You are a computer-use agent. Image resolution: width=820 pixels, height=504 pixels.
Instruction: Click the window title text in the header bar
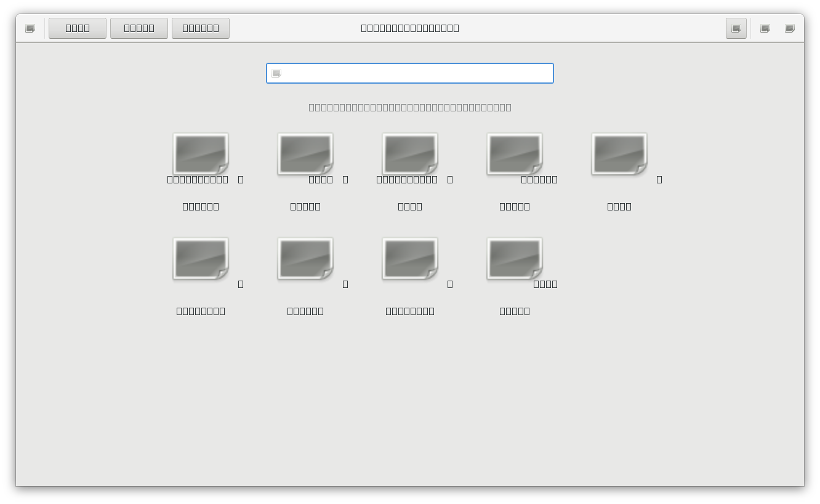click(410, 28)
